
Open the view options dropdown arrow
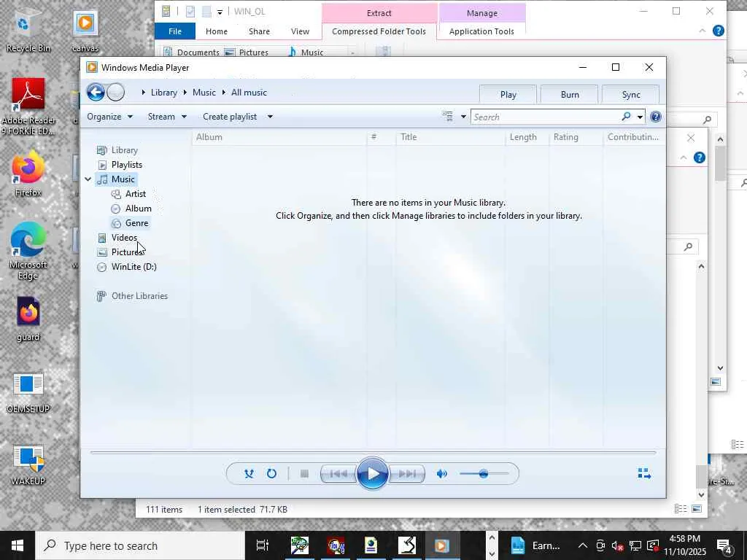click(463, 117)
